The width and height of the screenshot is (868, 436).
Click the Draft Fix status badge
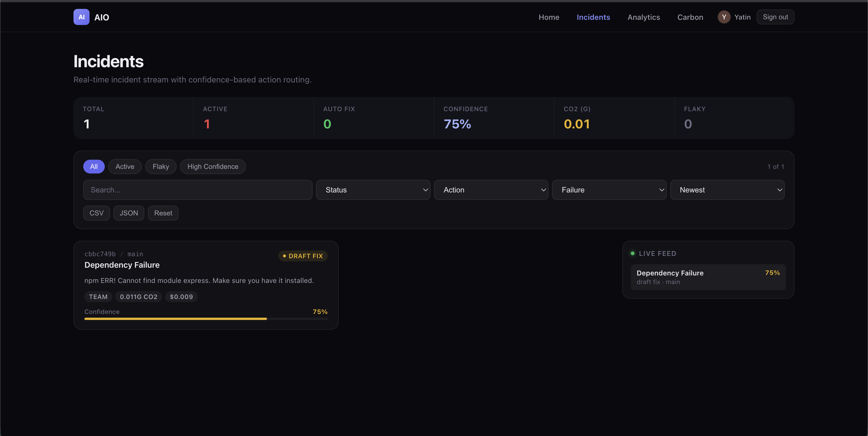click(303, 256)
